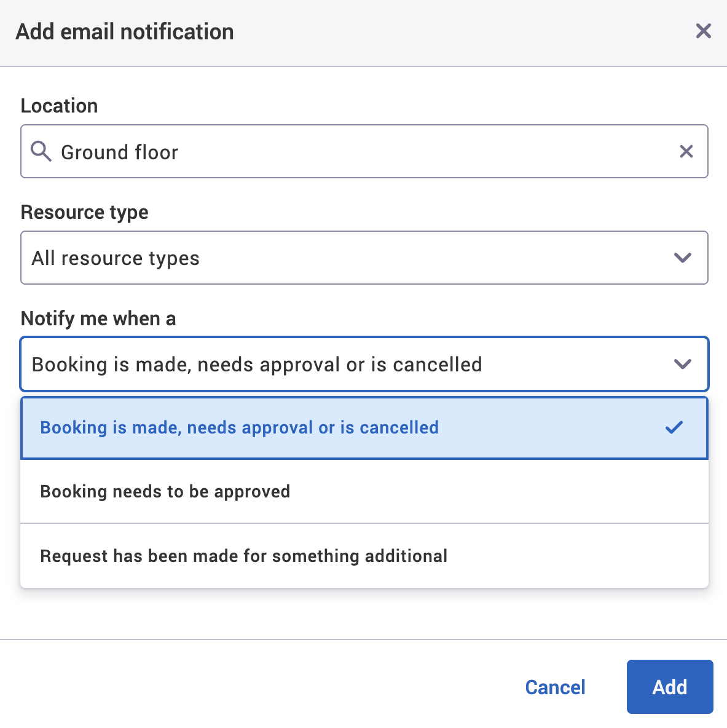Click the Resource type label

tap(84, 212)
